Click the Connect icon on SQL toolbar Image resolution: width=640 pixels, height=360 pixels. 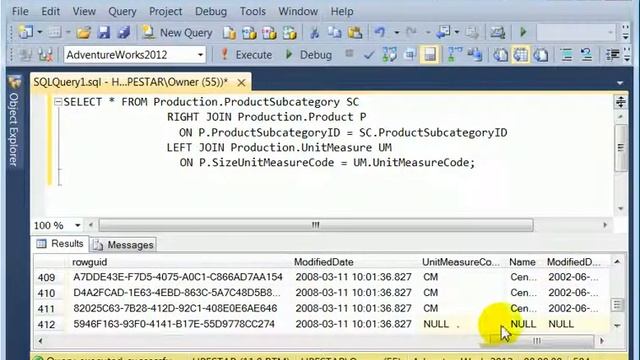[25, 55]
